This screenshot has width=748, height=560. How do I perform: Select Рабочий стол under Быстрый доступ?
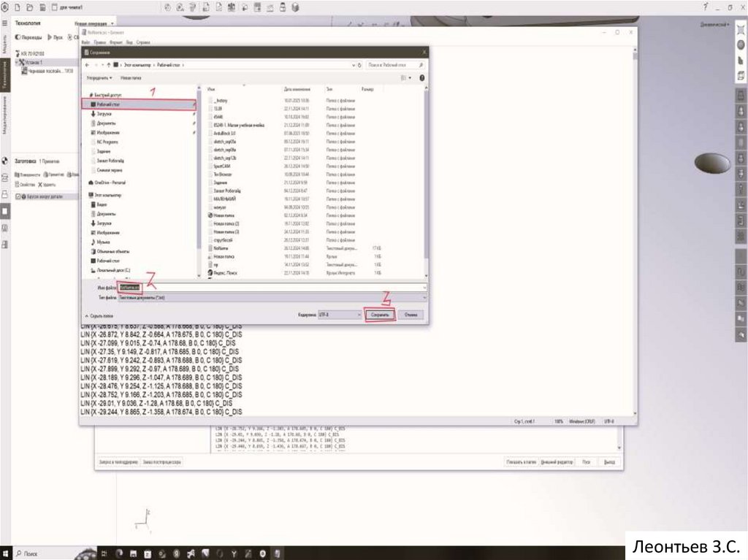click(x=139, y=104)
